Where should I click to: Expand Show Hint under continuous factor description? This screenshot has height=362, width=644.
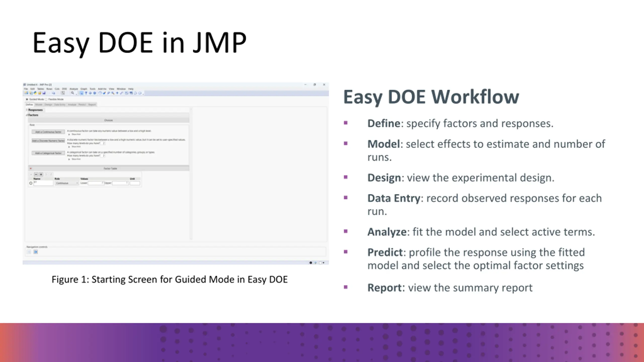[x=69, y=134]
